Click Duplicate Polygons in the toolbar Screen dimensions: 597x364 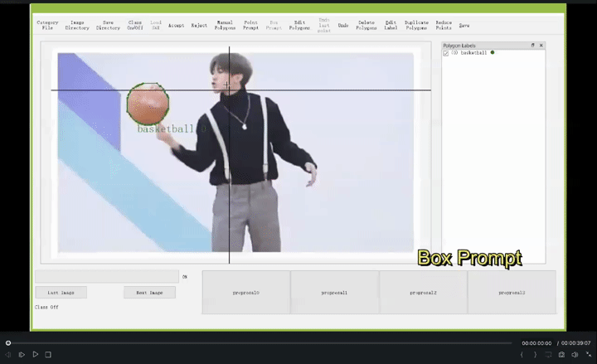click(416, 25)
